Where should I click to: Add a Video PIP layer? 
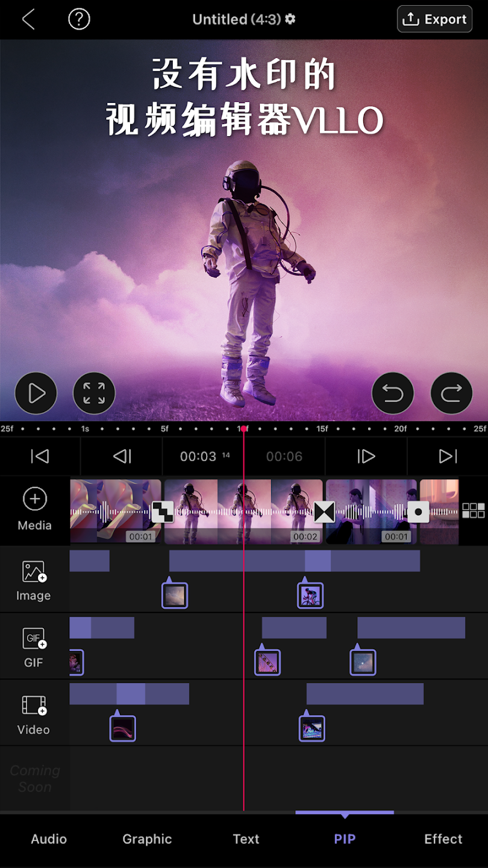click(34, 713)
